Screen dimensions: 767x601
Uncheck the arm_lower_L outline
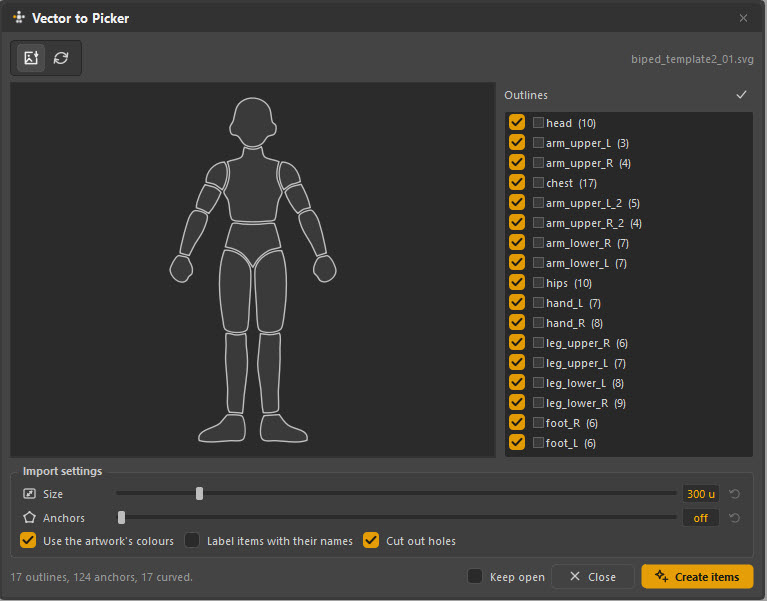click(517, 263)
